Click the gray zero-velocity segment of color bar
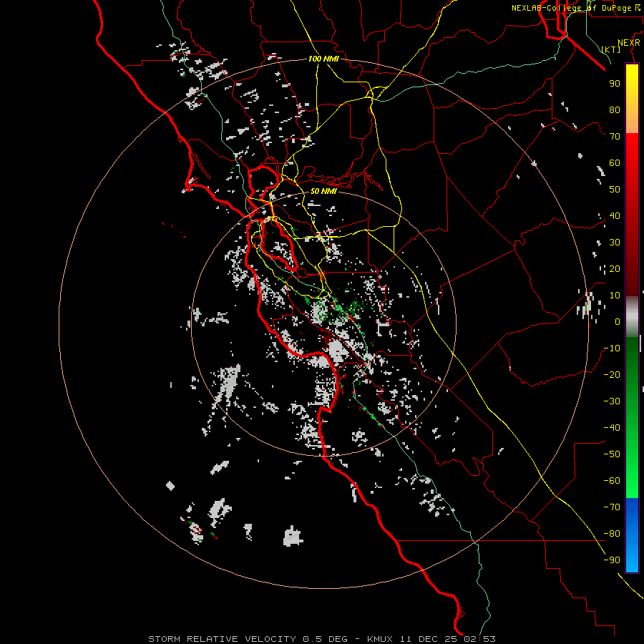 pyautogui.click(x=632, y=316)
